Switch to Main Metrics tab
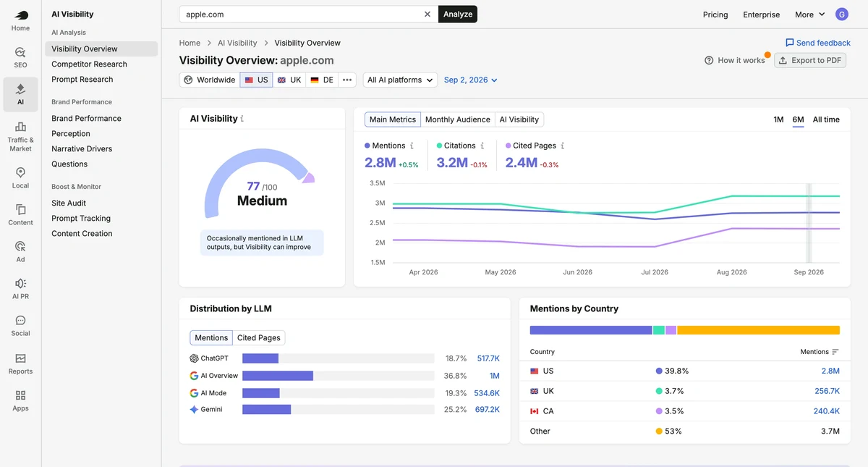The image size is (868, 467). [x=393, y=119]
